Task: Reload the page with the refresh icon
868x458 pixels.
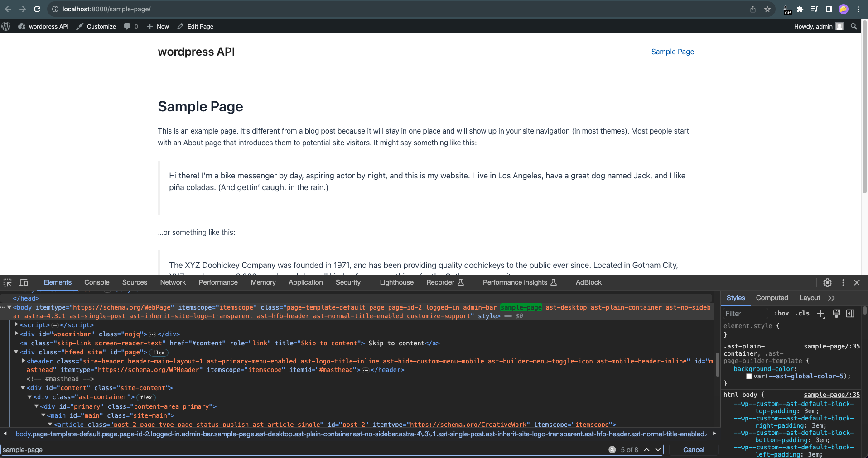Action: (37, 9)
